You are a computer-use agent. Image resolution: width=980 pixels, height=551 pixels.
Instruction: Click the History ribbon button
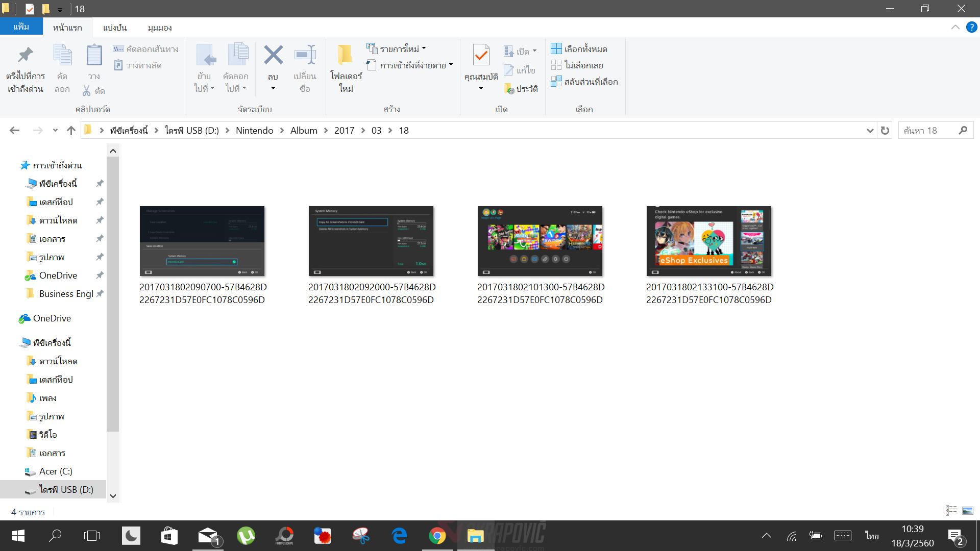click(x=521, y=89)
